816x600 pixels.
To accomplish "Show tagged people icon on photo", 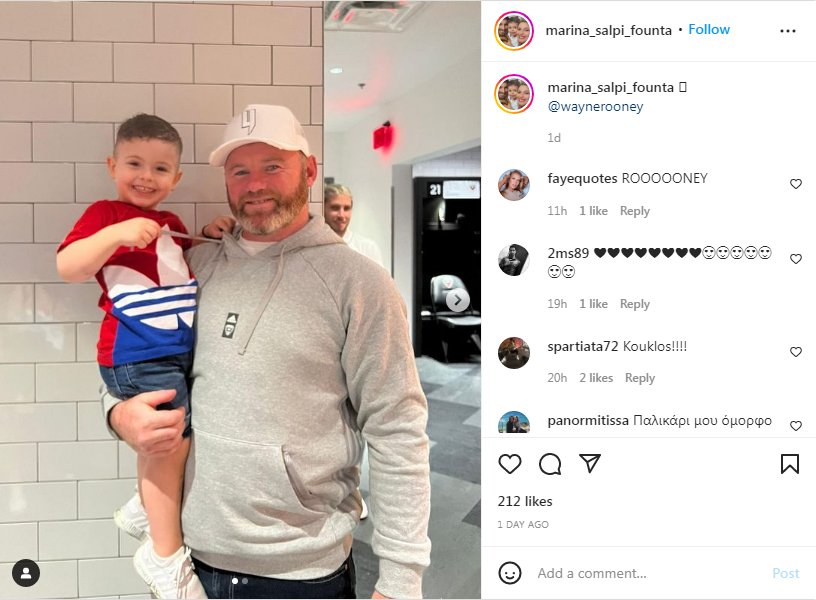I will pos(26,573).
